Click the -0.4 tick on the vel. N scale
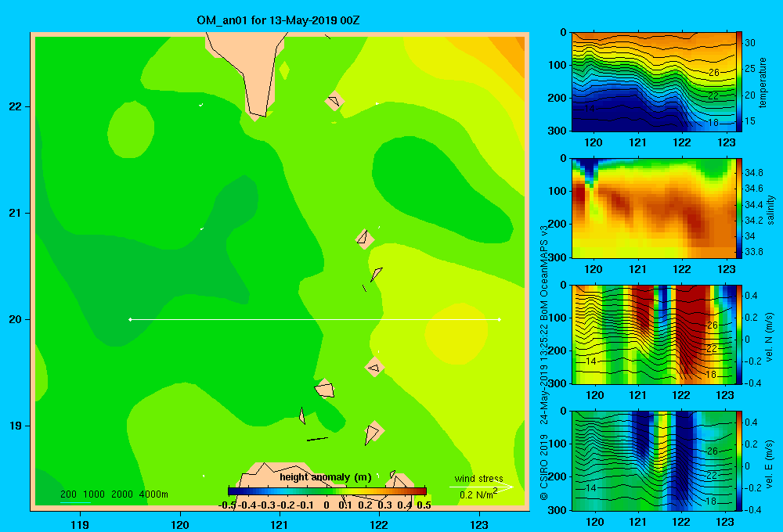Image resolution: width=783 pixels, height=532 pixels. pyautogui.click(x=752, y=383)
